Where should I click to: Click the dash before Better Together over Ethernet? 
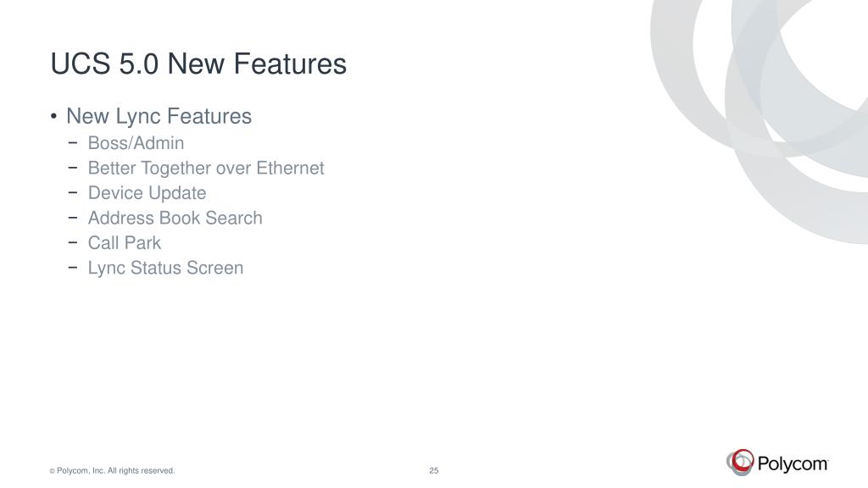point(73,167)
